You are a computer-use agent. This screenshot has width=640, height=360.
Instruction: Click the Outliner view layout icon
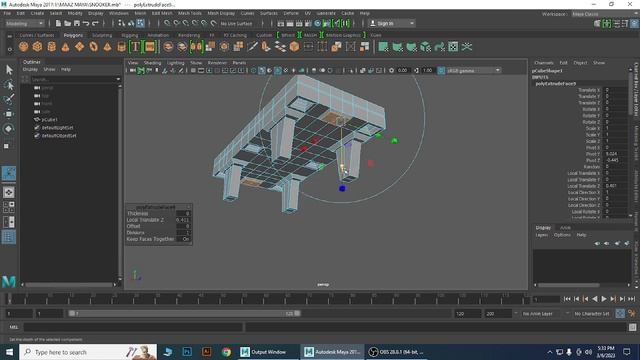tap(9, 237)
